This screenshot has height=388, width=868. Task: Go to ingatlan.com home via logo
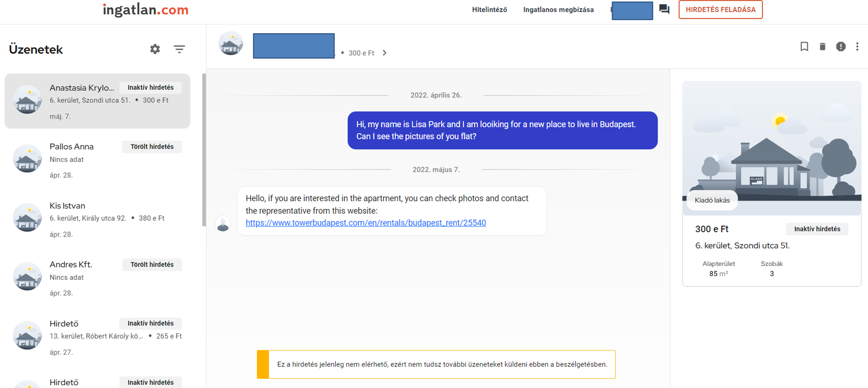(x=145, y=10)
